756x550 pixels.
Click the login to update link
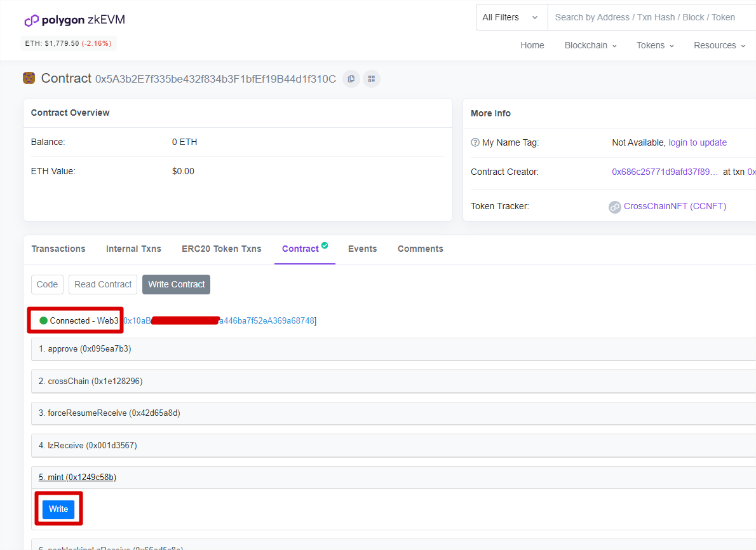(698, 143)
